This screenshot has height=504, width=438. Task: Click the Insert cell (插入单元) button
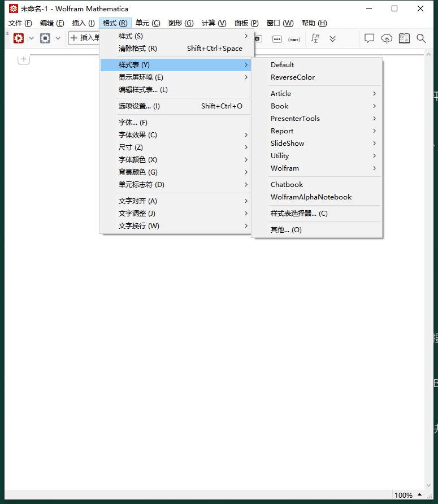[84, 38]
